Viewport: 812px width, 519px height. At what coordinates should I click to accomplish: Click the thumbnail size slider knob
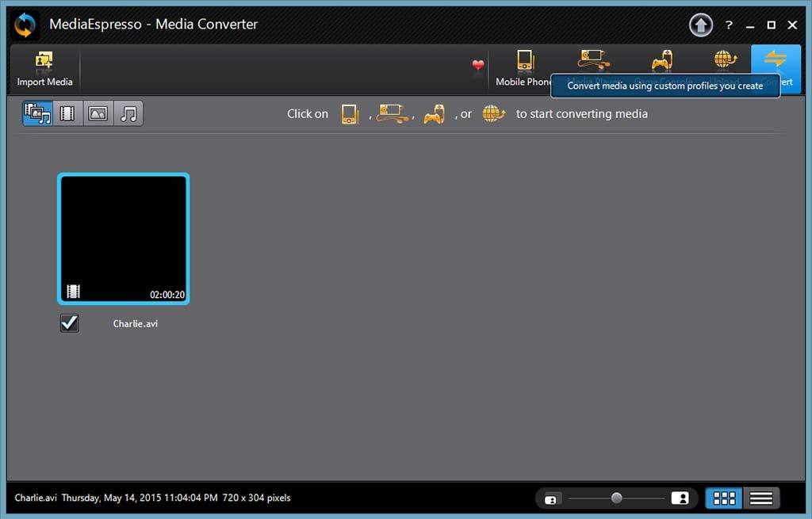pyautogui.click(x=616, y=498)
